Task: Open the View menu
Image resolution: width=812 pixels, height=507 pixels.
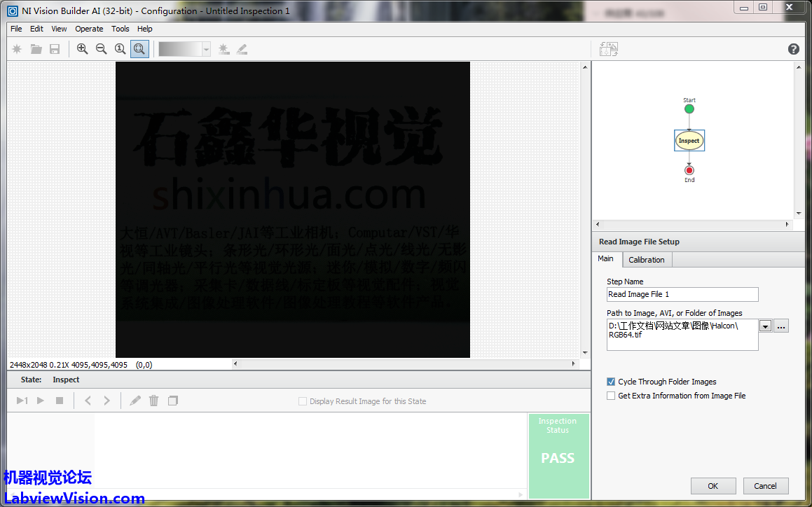Action: 59,29
